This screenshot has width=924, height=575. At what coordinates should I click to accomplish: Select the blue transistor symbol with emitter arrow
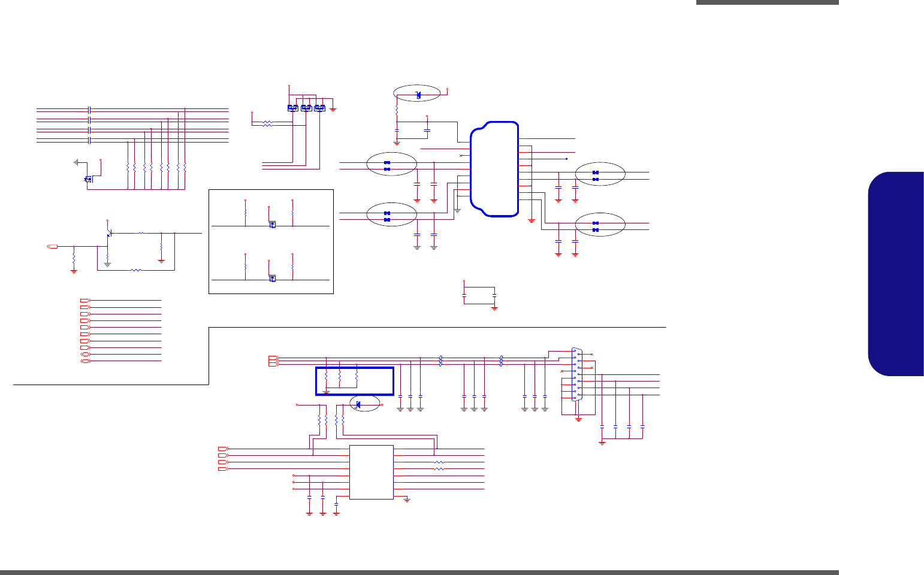(109, 234)
